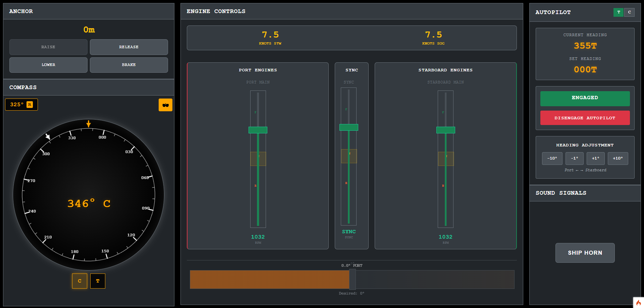The image size is (644, 308).
Task: Switch autopilot to Compass mode with the C toggle
Action: [629, 12]
